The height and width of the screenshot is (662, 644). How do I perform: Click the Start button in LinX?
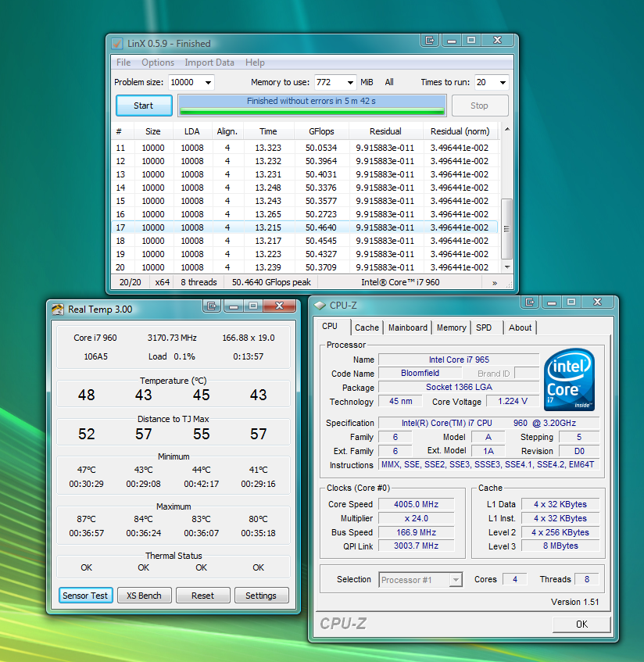pos(144,106)
